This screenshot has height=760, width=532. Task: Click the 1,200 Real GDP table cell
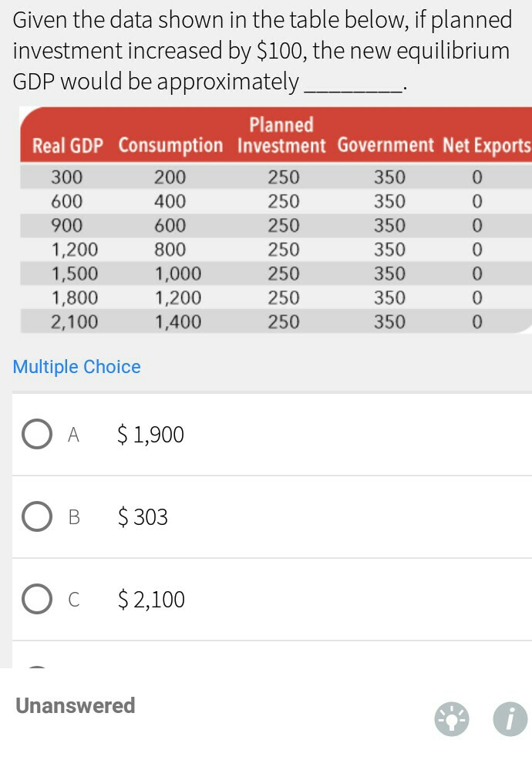(75, 250)
